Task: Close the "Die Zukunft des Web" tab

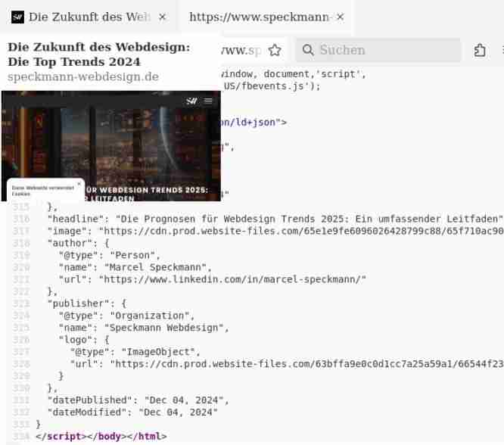Action: tap(162, 17)
